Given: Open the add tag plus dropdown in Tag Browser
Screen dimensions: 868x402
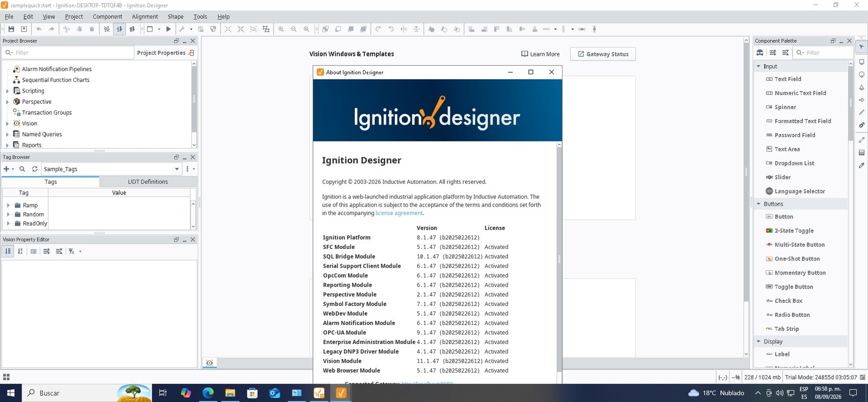Looking at the screenshot, I should pos(9,169).
